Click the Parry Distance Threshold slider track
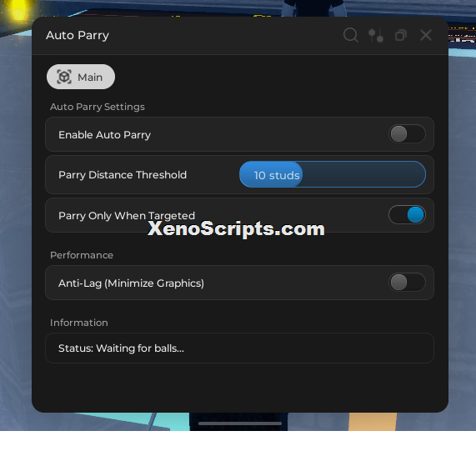 click(x=333, y=174)
